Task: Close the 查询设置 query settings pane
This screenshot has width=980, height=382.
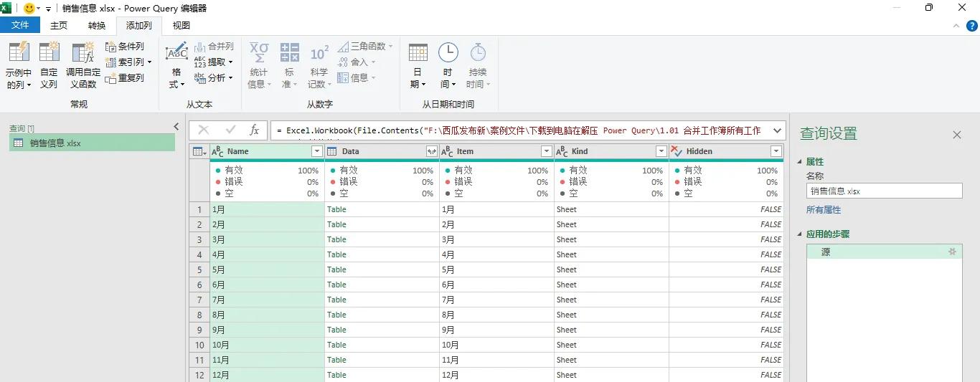Action: pos(956,135)
